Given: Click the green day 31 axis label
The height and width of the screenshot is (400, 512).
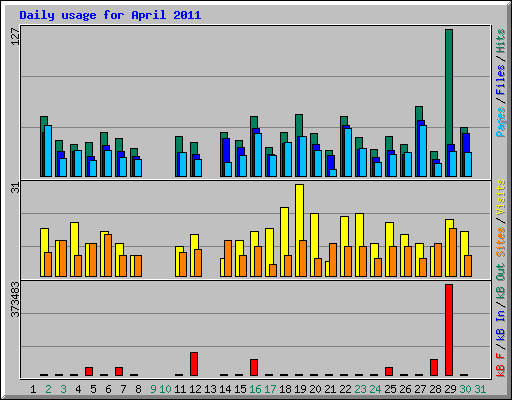Looking at the screenshot, I should [480, 389].
